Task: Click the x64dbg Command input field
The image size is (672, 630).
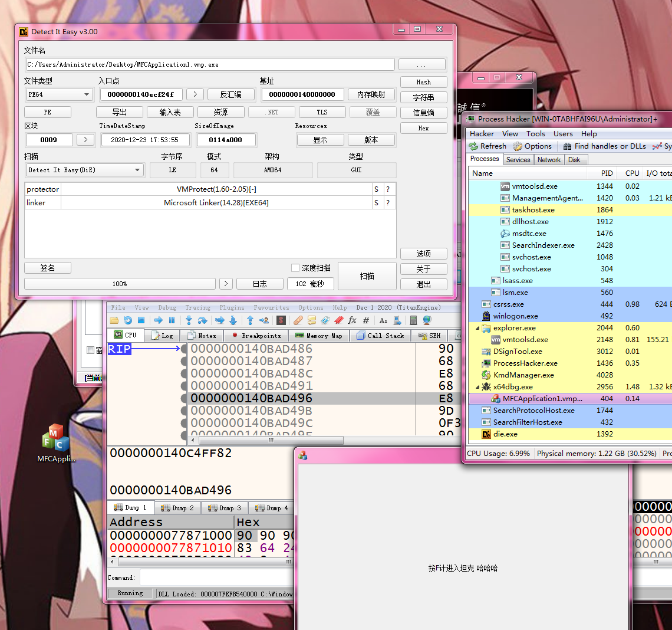Action: pyautogui.click(x=216, y=577)
